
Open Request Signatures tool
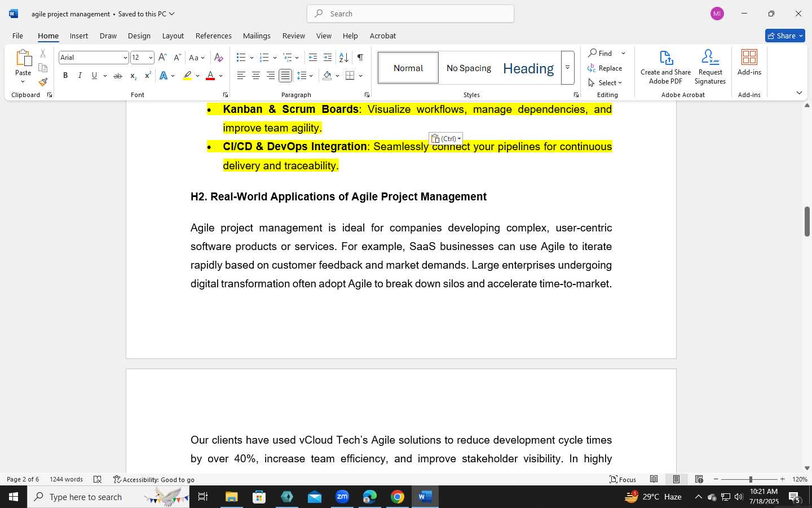point(710,67)
